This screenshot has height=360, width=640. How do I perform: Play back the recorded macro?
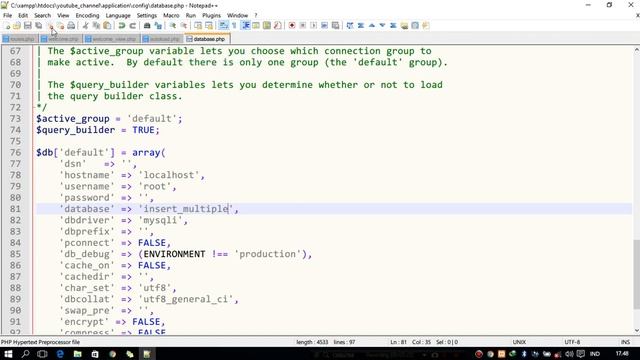click(313, 26)
